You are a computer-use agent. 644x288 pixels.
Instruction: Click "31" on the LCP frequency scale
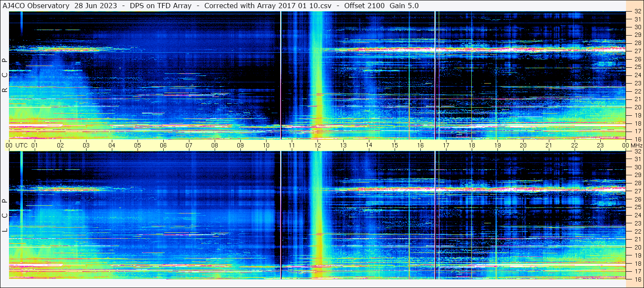pyautogui.click(x=637, y=159)
